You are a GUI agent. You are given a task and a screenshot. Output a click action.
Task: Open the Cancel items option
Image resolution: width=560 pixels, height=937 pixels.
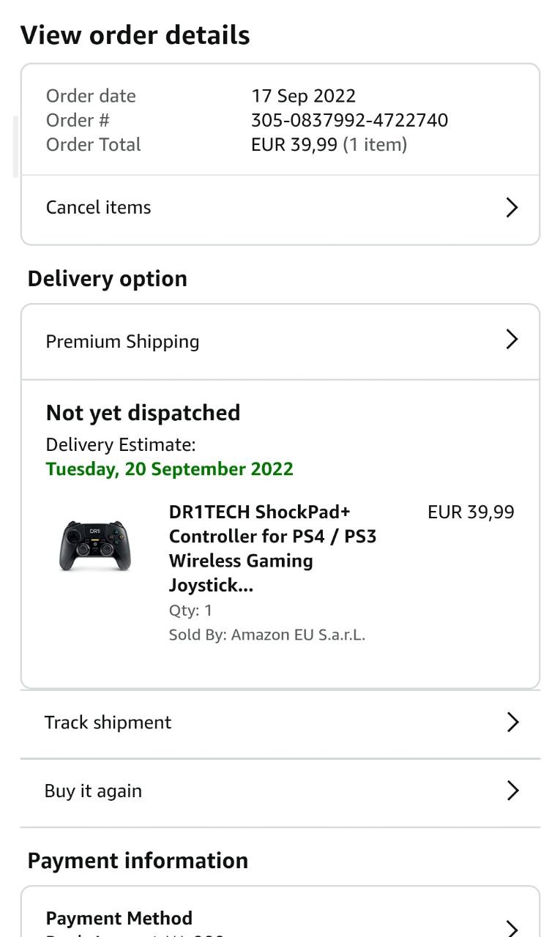tap(99, 208)
